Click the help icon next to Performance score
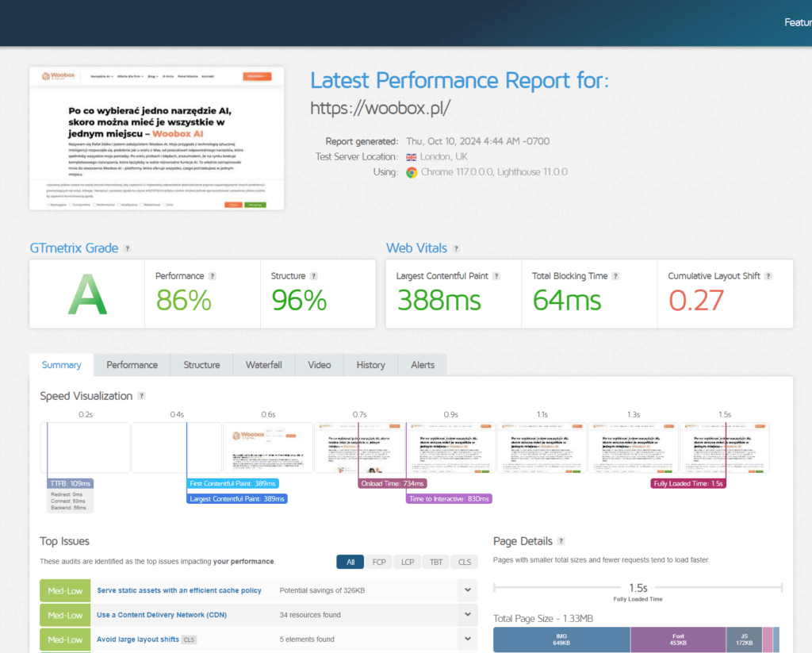812x653 pixels. click(213, 276)
